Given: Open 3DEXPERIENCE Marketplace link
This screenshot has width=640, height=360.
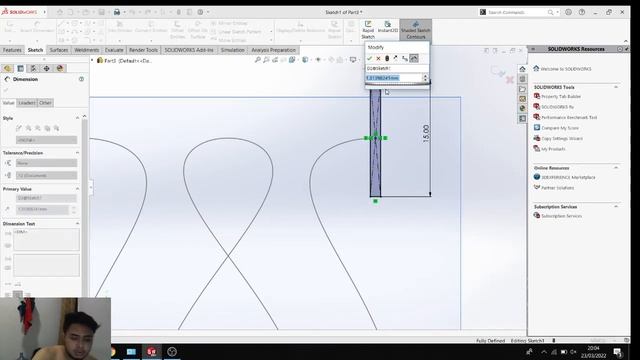Looking at the screenshot, I should pyautogui.click(x=568, y=178).
